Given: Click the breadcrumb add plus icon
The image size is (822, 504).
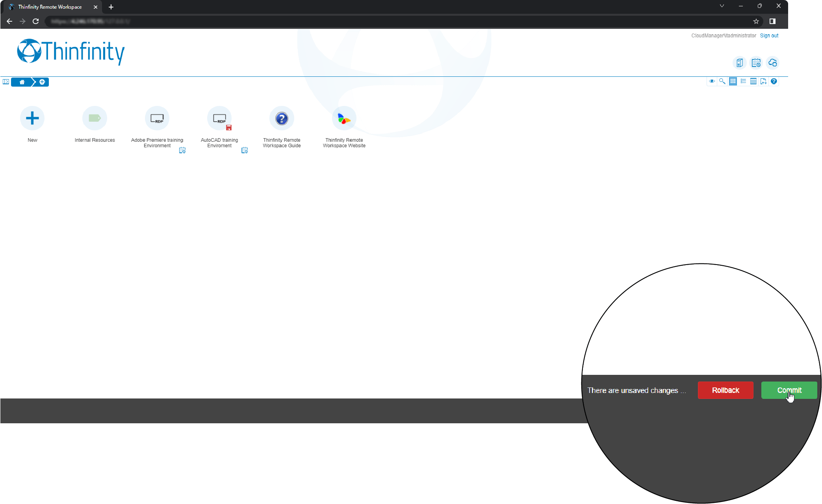Looking at the screenshot, I should pos(42,82).
